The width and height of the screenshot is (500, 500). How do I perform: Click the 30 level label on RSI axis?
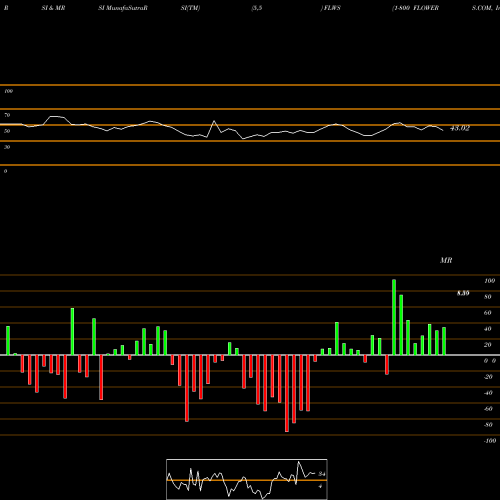coord(7,147)
